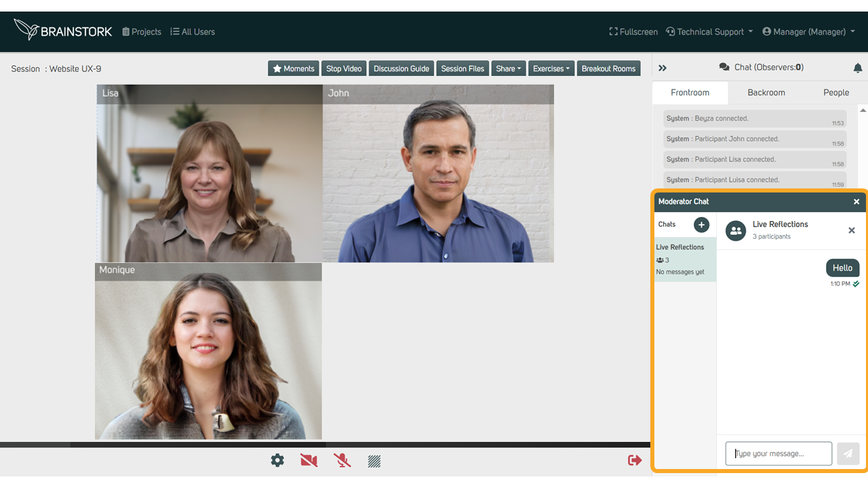Screen dimensions: 868x488
Task: Toggle the camera off icon
Action: coord(309,460)
